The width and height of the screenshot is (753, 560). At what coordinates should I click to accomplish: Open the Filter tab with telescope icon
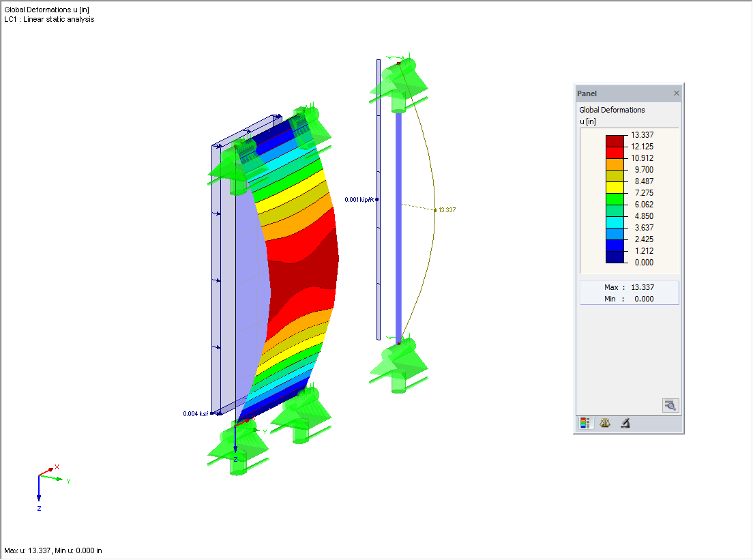coord(624,423)
